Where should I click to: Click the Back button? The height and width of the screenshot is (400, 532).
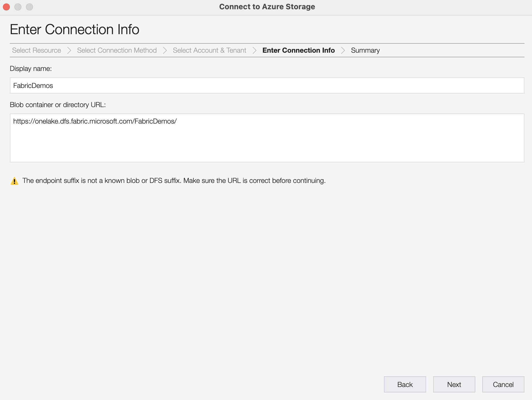coord(404,384)
